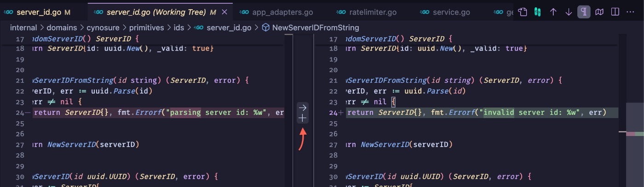Click 'uuid.Parse(id)' in the right pane

point(435,91)
